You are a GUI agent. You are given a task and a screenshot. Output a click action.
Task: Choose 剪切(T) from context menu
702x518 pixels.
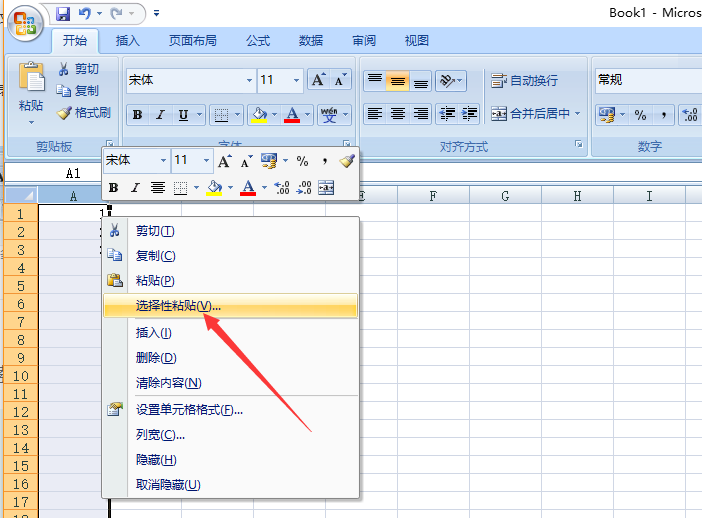pyautogui.click(x=231, y=231)
